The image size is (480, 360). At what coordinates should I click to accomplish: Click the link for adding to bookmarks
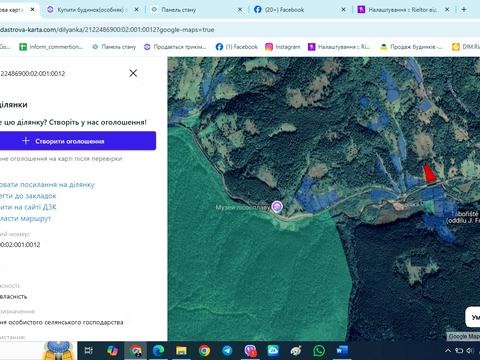[x=28, y=196]
